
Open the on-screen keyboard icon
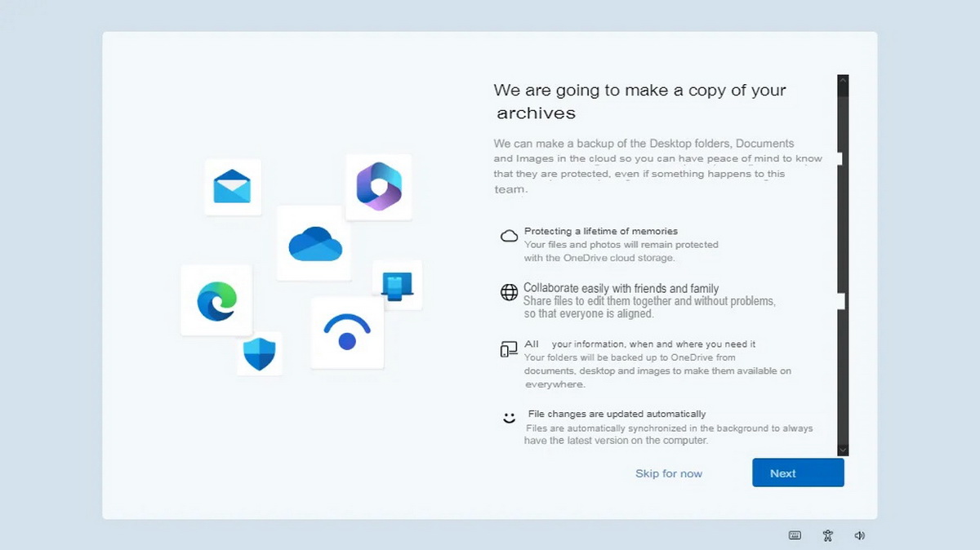coord(795,535)
